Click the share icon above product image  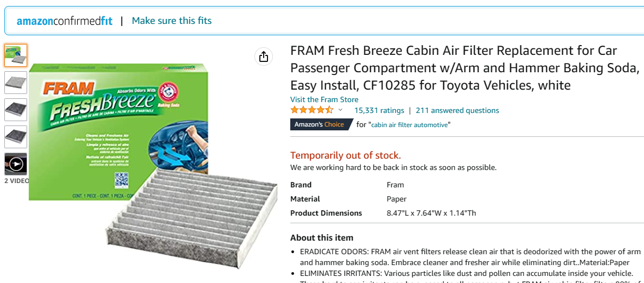[264, 56]
